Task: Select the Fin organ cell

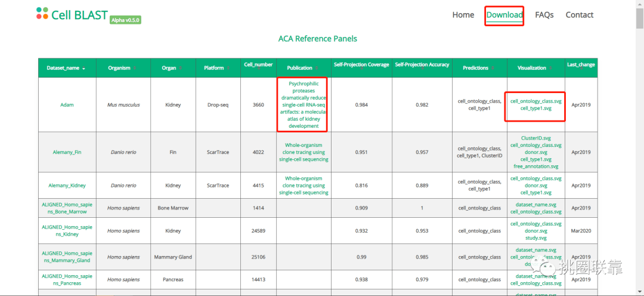Action: pos(172,152)
